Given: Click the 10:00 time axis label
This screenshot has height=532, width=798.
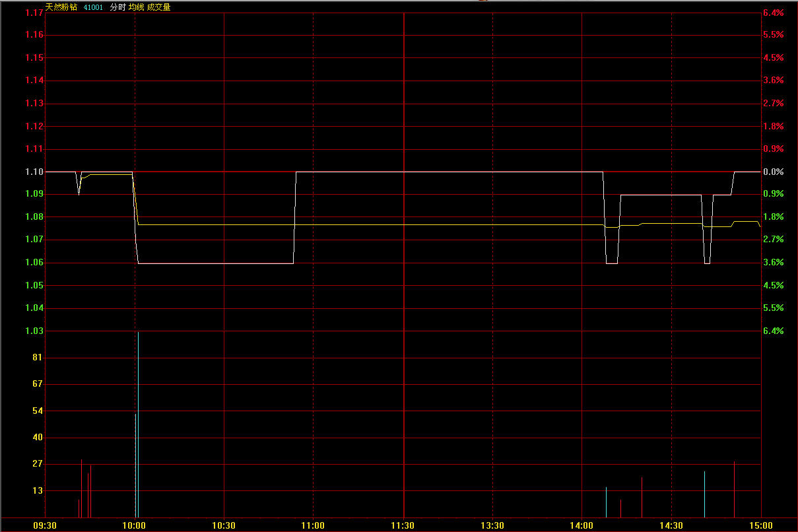Looking at the screenshot, I should [x=135, y=525].
